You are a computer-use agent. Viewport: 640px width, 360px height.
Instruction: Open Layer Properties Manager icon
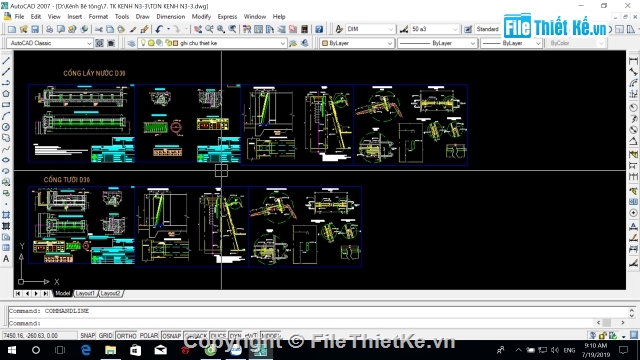[131, 43]
